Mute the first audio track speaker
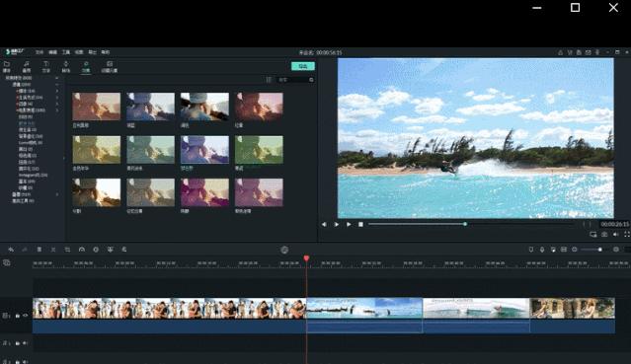The width and height of the screenshot is (631, 364). [x=25, y=343]
